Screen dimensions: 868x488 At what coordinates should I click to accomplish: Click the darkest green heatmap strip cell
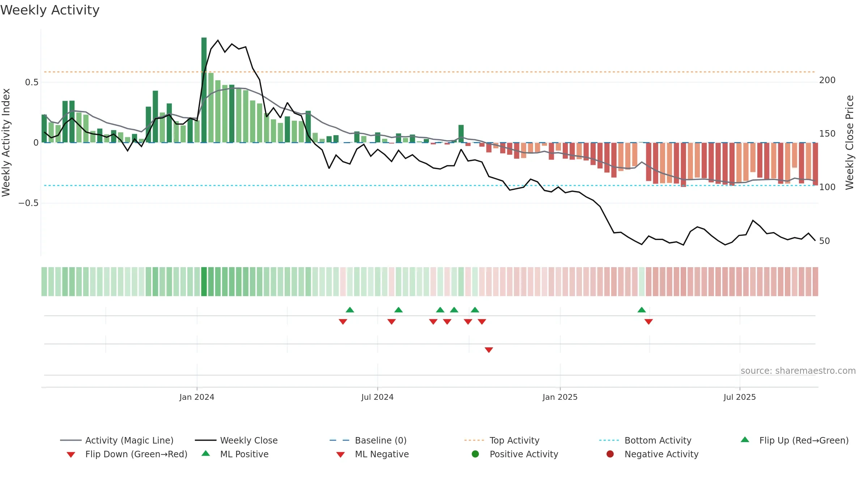coord(204,282)
